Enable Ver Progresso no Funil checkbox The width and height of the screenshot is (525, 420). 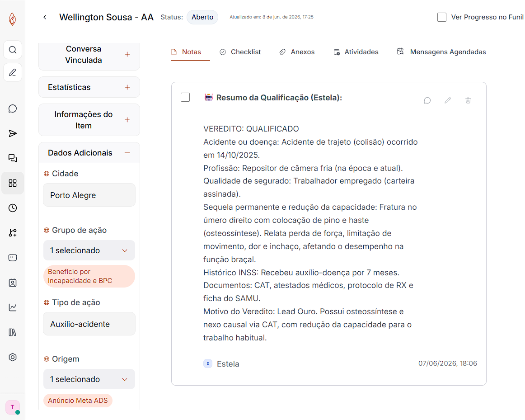tap(441, 17)
